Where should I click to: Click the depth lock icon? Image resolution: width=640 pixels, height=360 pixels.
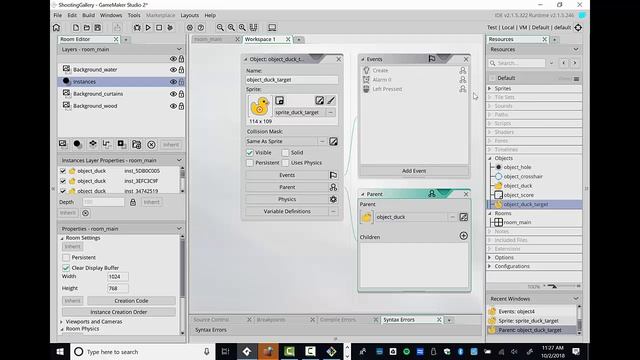(133, 202)
